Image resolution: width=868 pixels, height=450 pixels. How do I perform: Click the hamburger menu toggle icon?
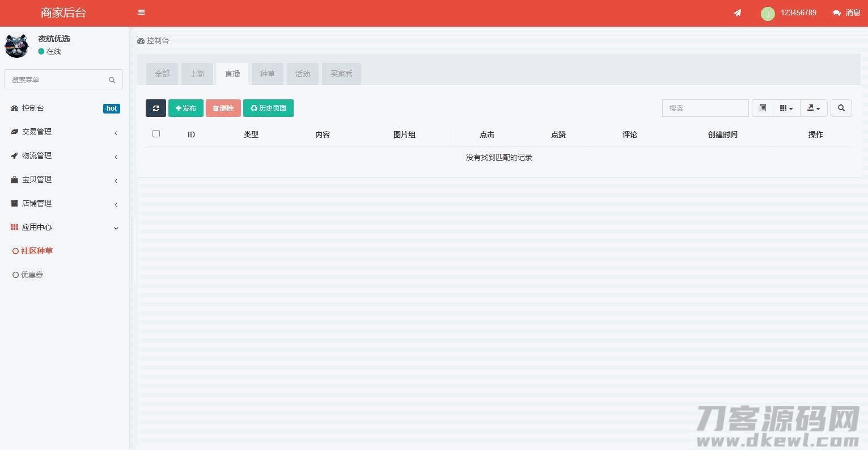tap(141, 12)
